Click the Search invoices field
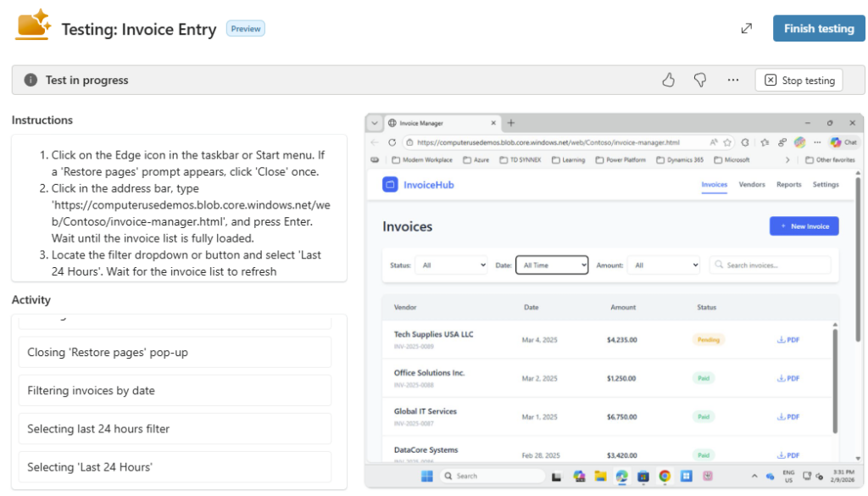Image resolution: width=868 pixels, height=496 pixels. coord(771,265)
